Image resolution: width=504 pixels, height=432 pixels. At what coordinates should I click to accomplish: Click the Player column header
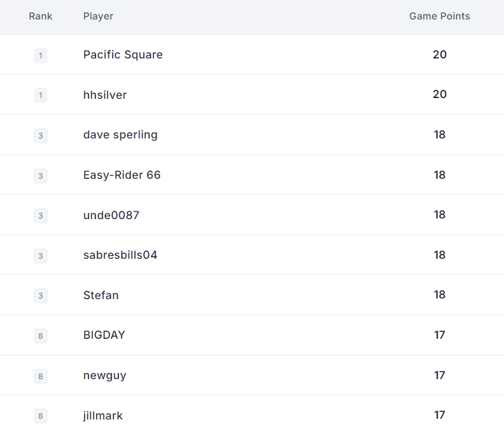(x=98, y=16)
